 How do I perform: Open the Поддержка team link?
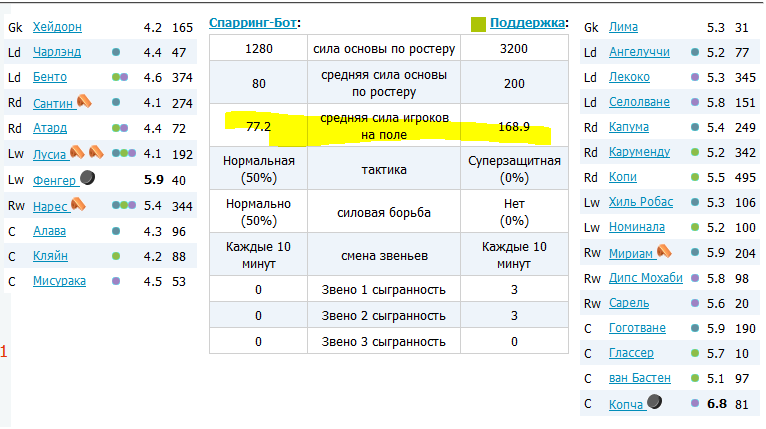528,22
